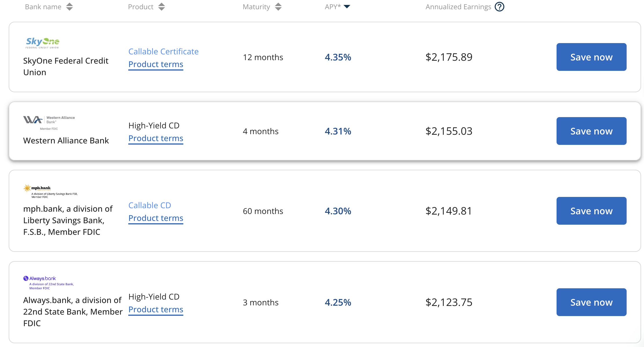Image resolution: width=644 pixels, height=347 pixels.
Task: Sort the list by Bank name arrows
Action: coord(69,7)
